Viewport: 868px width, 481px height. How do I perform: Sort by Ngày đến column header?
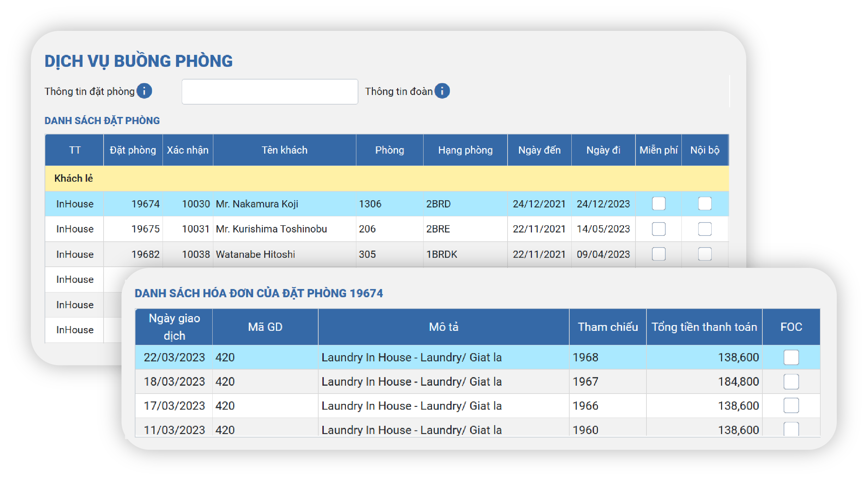click(x=539, y=150)
